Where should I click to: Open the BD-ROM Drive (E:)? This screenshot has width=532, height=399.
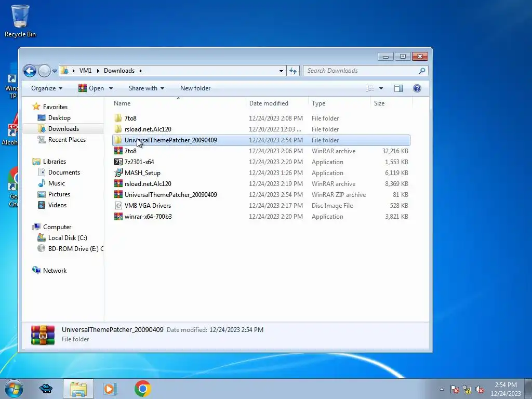75,249
